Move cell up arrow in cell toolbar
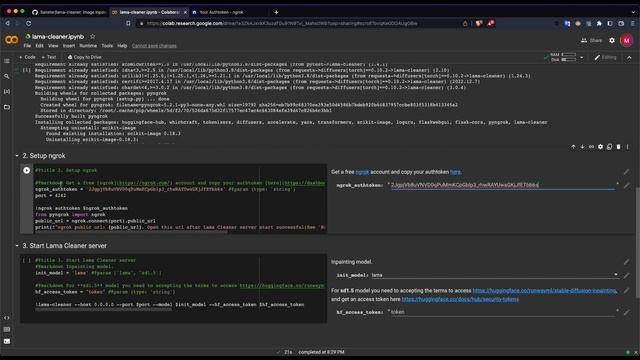 (573, 147)
